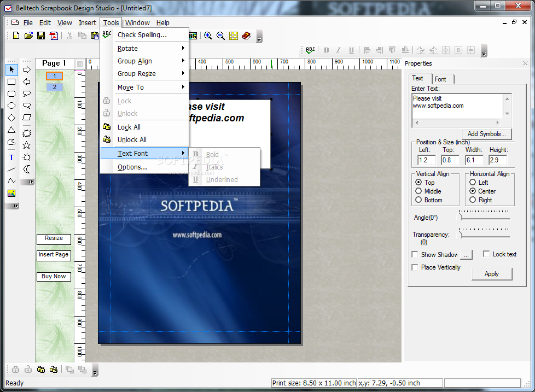Open the File menu
The width and height of the screenshot is (535, 392).
(28, 23)
